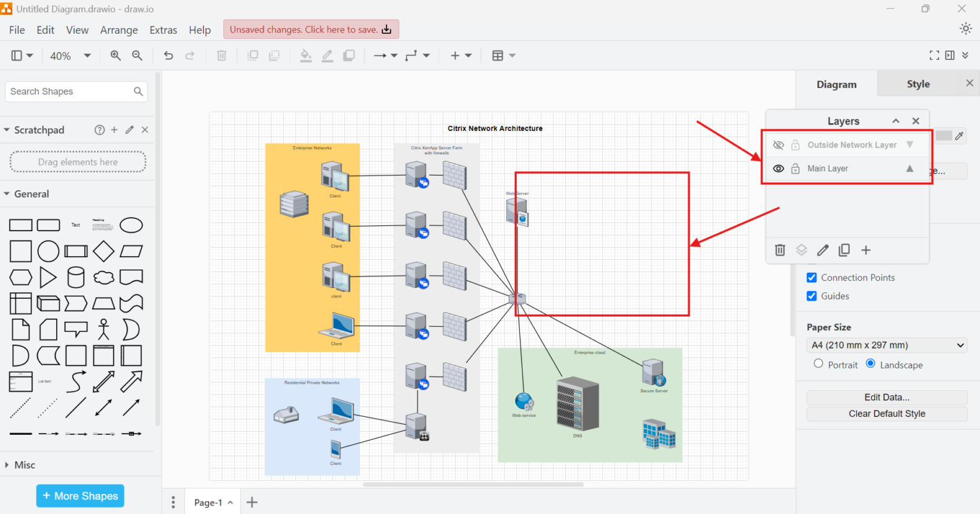
Task: Select the Portrait orientation radio button
Action: [x=818, y=364]
